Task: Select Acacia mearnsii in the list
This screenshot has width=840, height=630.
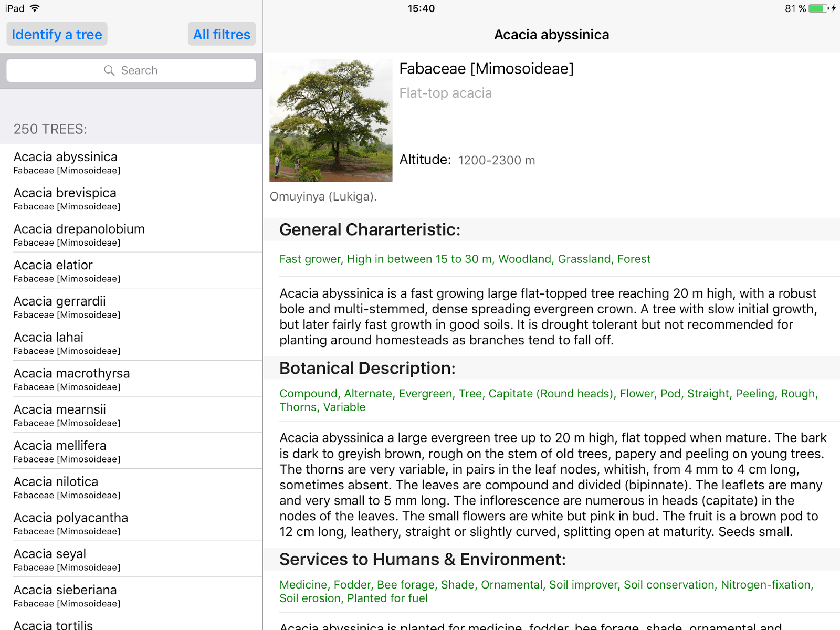Action: [131, 415]
